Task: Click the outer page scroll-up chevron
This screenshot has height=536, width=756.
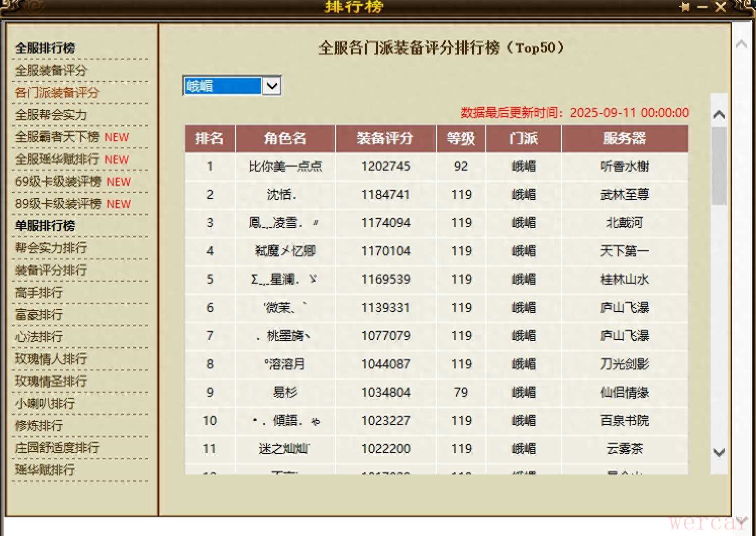Action: click(741, 44)
